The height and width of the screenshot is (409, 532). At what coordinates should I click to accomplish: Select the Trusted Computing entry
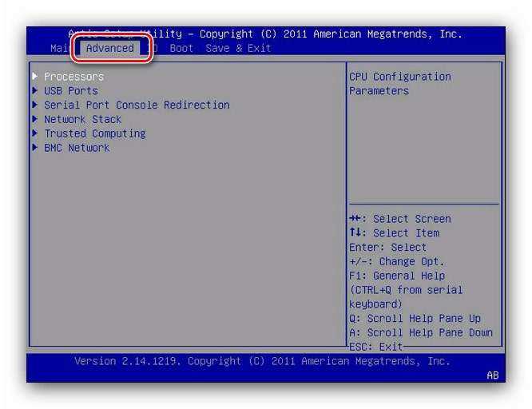click(95, 133)
